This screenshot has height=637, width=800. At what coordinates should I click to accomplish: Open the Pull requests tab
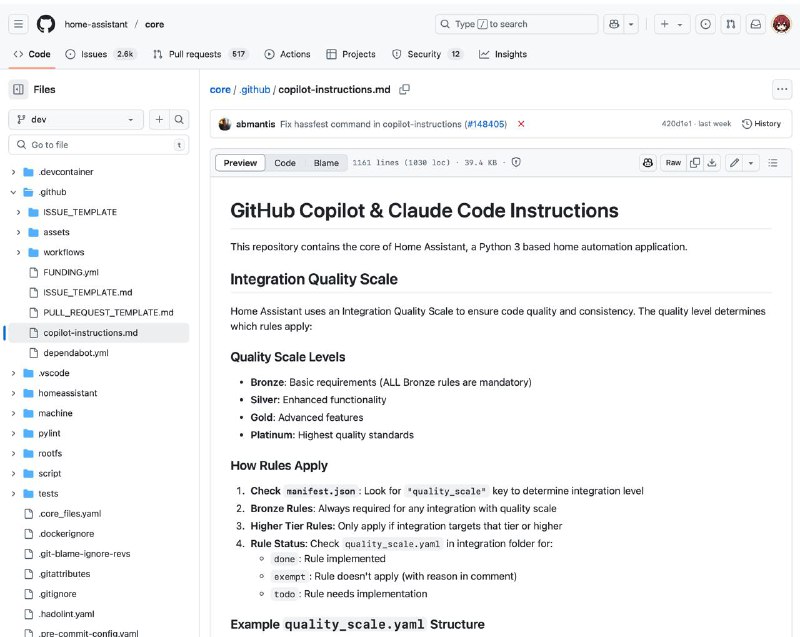click(x=201, y=54)
